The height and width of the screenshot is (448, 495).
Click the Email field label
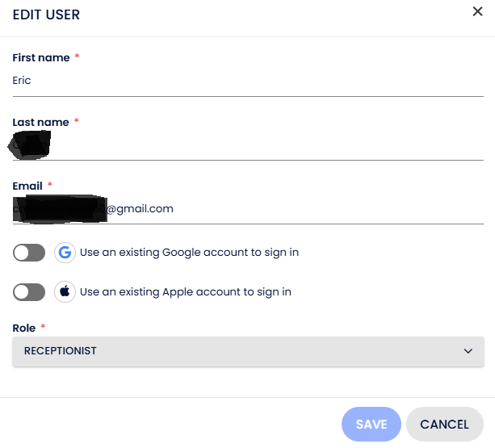pyautogui.click(x=27, y=186)
